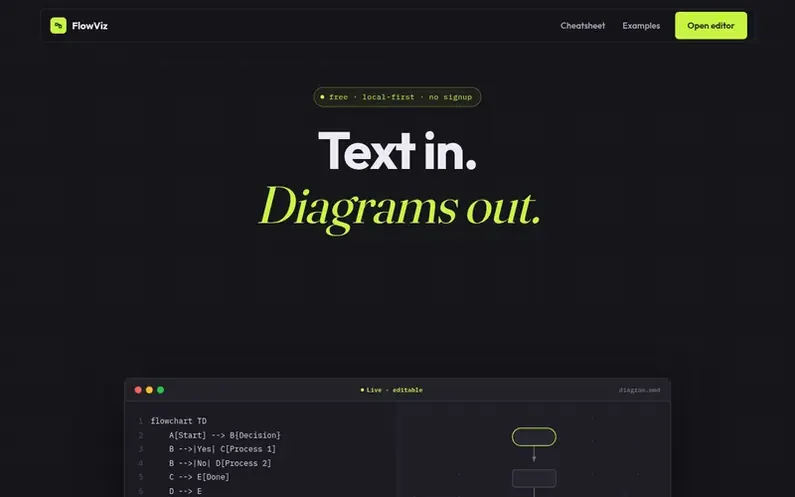Click the line 'B -->|No| D[Process 2]'
This screenshot has height=497, width=795.
click(x=220, y=463)
